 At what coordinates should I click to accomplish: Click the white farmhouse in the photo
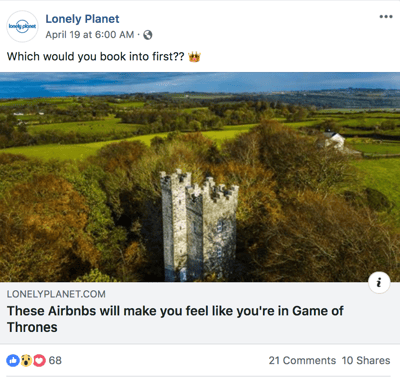(333, 140)
